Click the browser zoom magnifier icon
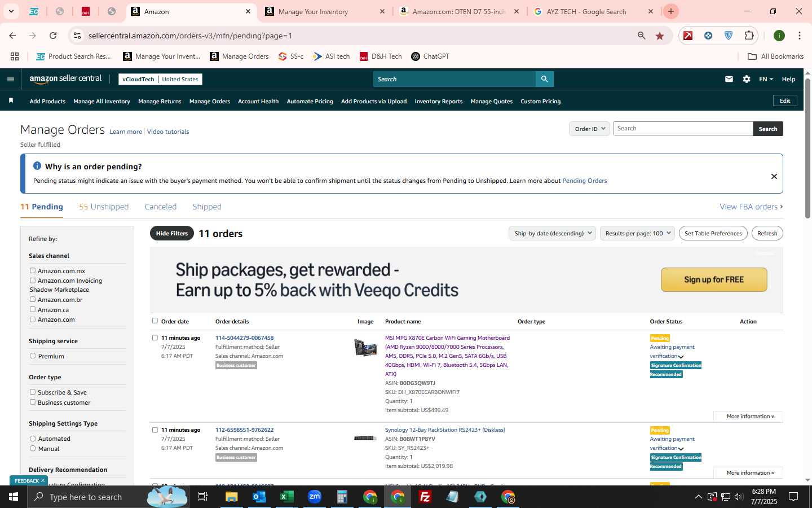The height and width of the screenshot is (508, 812). point(641,36)
